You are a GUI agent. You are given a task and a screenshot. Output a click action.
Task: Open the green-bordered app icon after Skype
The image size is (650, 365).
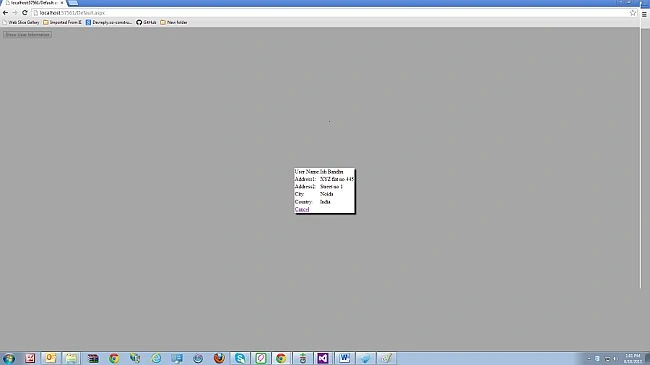[261, 358]
